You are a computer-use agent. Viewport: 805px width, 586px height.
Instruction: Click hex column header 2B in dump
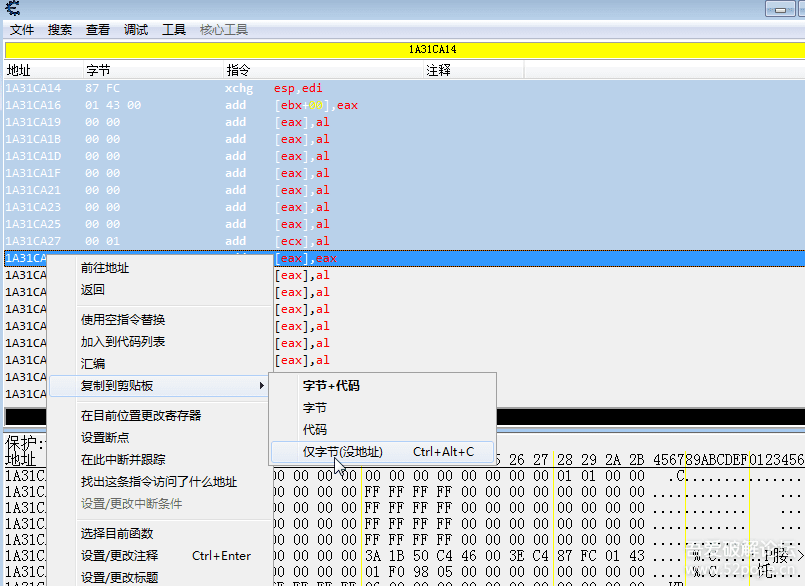(x=637, y=460)
